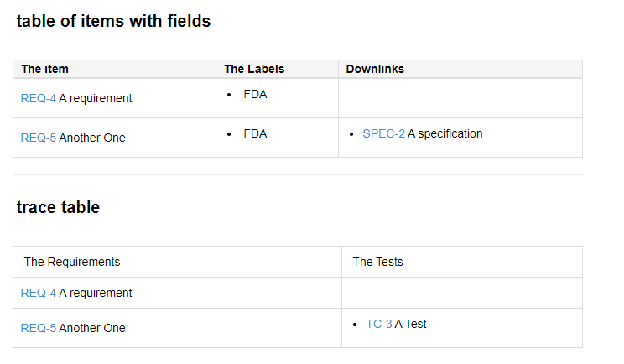The image size is (624, 364).
Task: Select the FDA label in the REQ-4 row
Action: (x=255, y=94)
